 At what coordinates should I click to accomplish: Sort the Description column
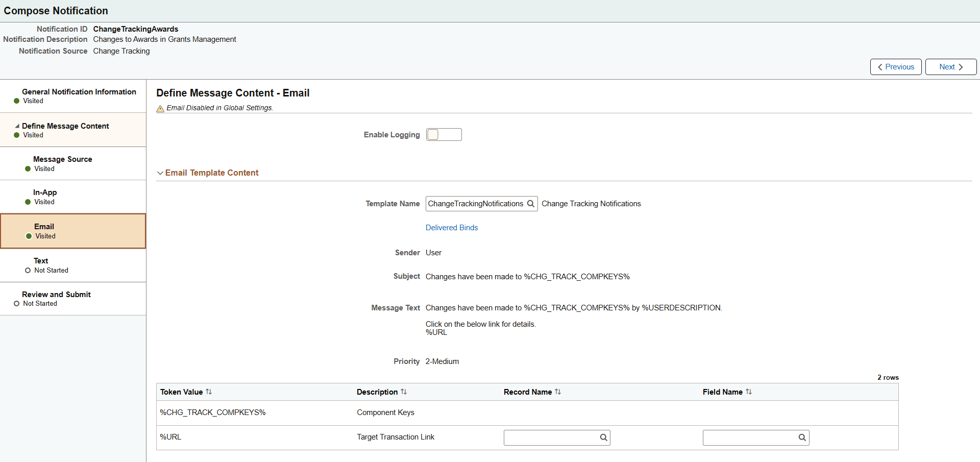tap(404, 392)
